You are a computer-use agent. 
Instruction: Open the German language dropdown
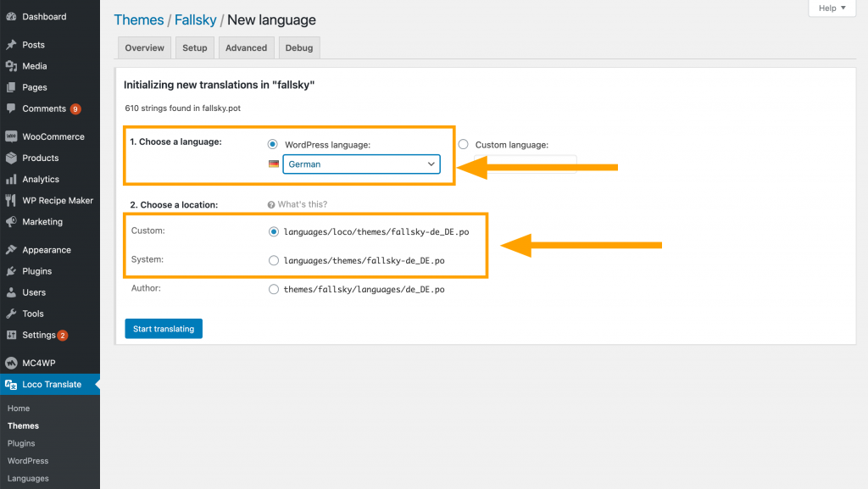pyautogui.click(x=361, y=164)
